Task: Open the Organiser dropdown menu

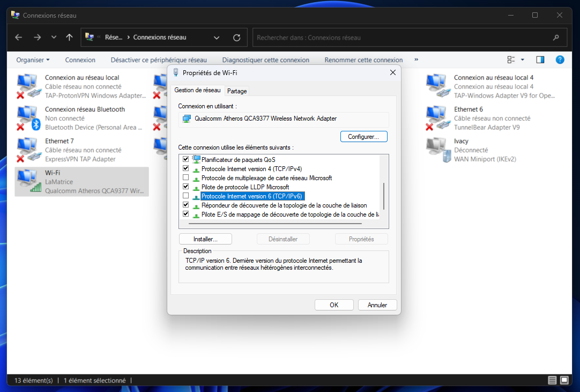Action: pos(33,60)
